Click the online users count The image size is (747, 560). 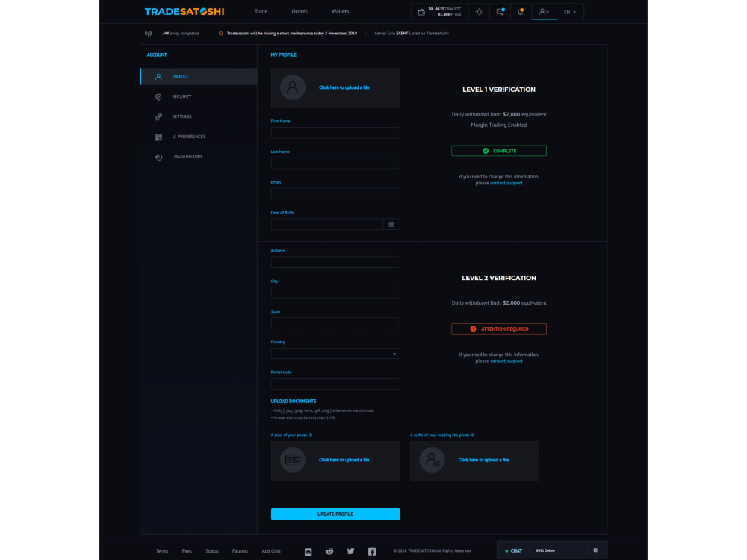[545, 551]
